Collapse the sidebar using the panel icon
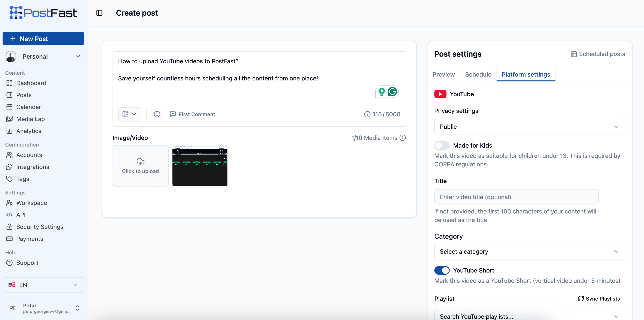The image size is (644, 320). pyautogui.click(x=99, y=13)
